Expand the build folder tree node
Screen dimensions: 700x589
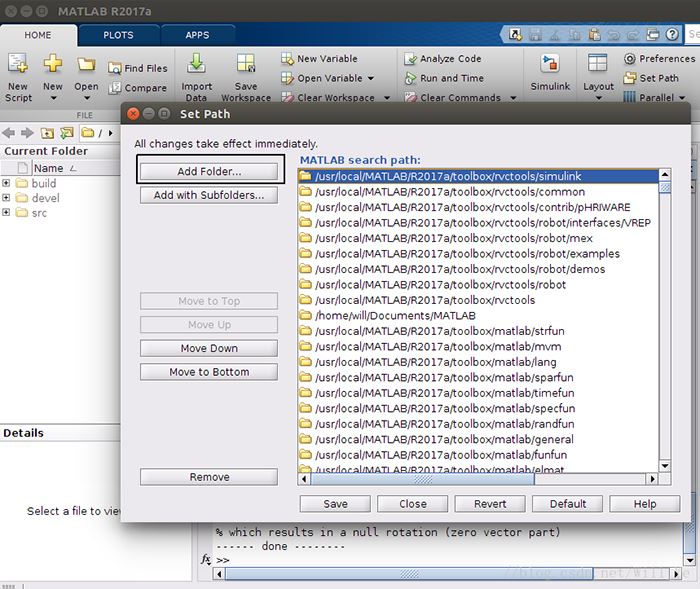pyautogui.click(x=6, y=184)
